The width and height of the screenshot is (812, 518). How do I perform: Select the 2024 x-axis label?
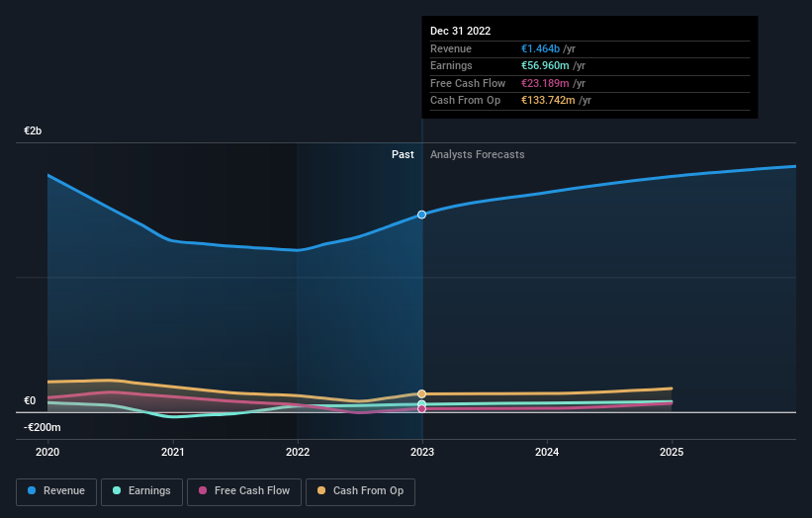[x=547, y=452]
